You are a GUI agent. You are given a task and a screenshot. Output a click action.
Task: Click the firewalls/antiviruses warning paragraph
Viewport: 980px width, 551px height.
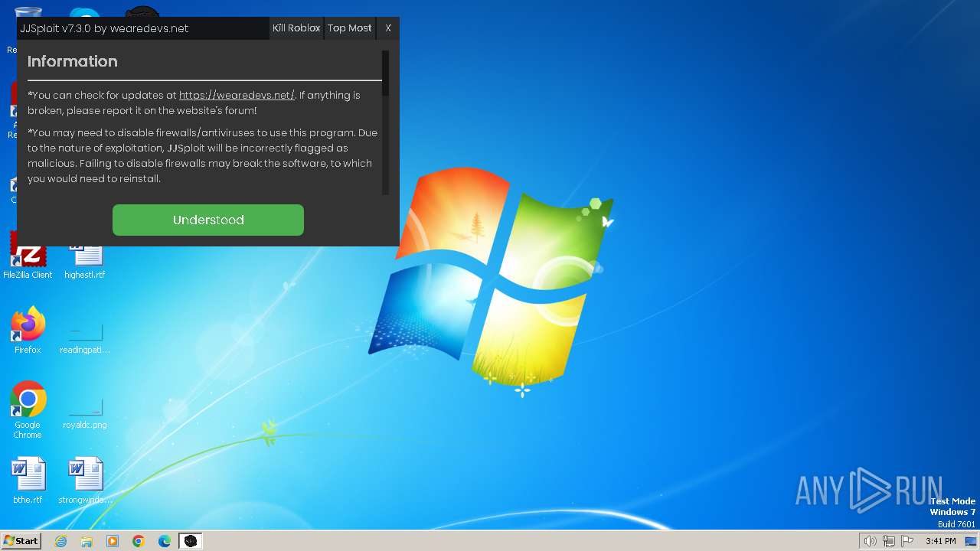[x=202, y=155]
